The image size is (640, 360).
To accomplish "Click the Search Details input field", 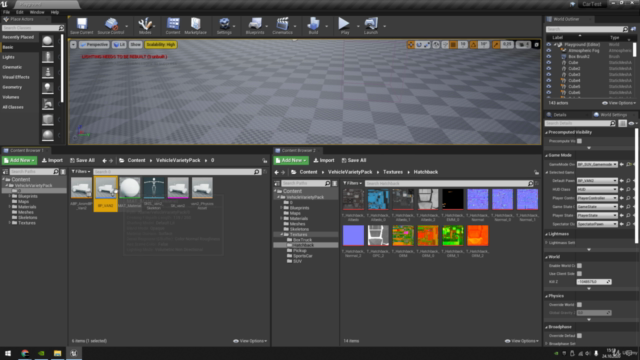I will [580, 123].
